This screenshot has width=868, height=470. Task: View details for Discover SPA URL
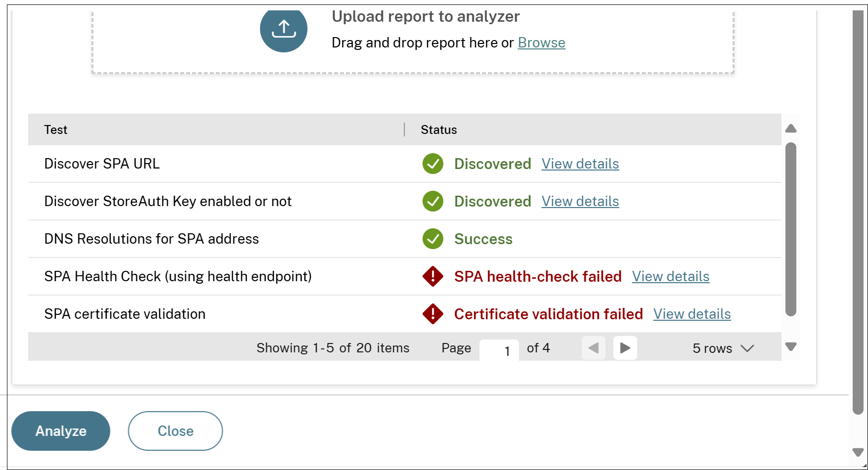(x=580, y=164)
